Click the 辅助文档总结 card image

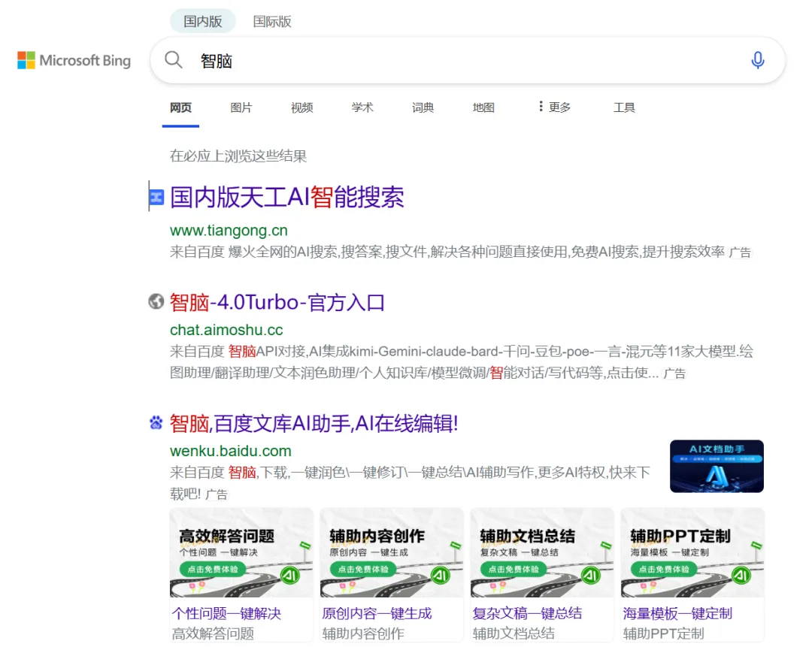[x=542, y=553]
